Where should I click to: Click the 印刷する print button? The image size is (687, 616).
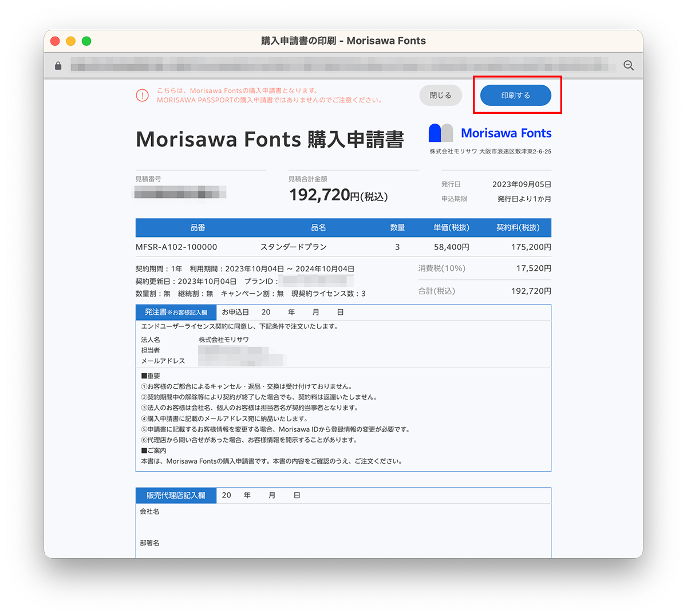(515, 96)
